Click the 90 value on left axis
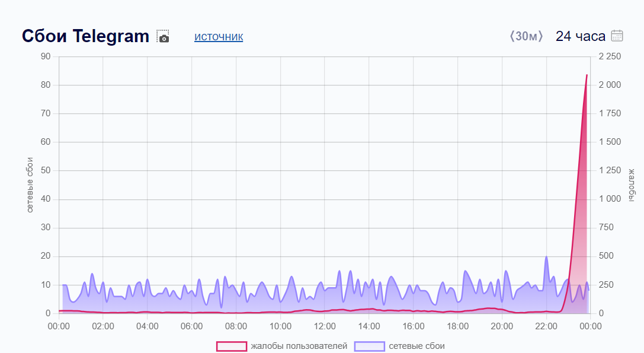 point(45,57)
